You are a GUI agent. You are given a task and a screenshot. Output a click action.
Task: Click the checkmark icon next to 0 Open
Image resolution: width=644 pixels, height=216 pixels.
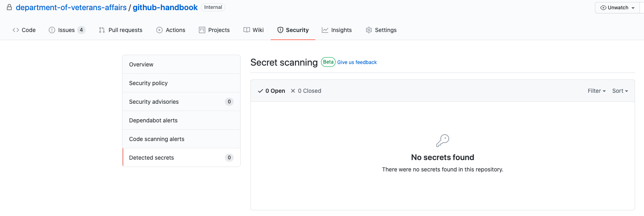[261, 91]
